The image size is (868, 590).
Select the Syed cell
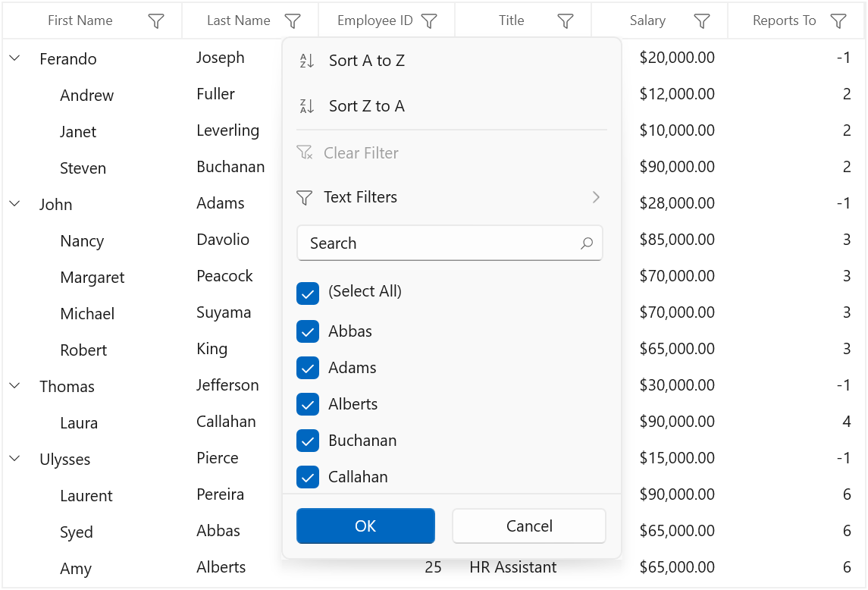click(77, 532)
